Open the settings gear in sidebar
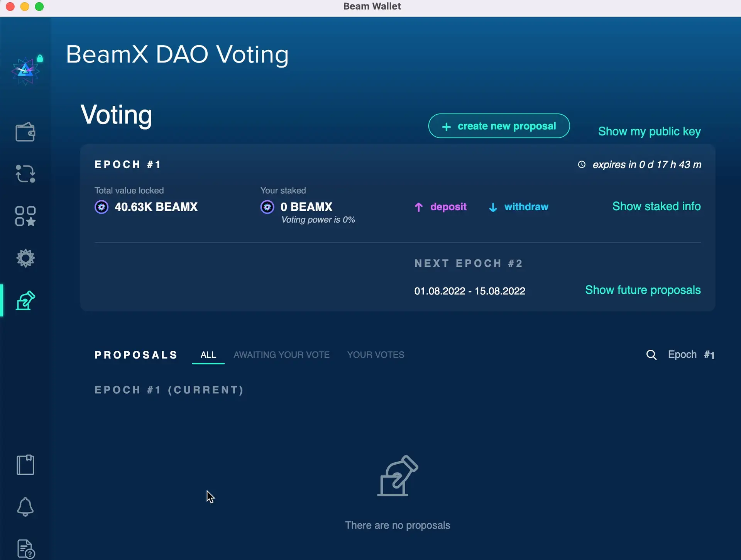This screenshot has height=560, width=741. tap(25, 258)
